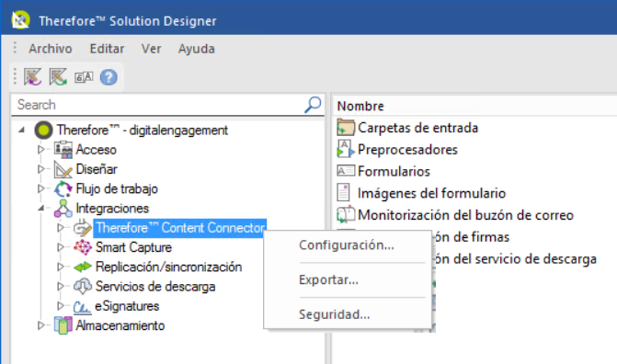
Task: Expand the Servicios de descarga node
Action: pyautogui.click(x=60, y=286)
